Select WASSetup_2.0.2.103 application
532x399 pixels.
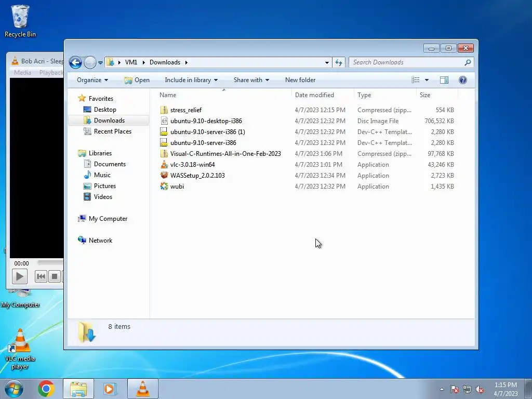click(x=197, y=176)
